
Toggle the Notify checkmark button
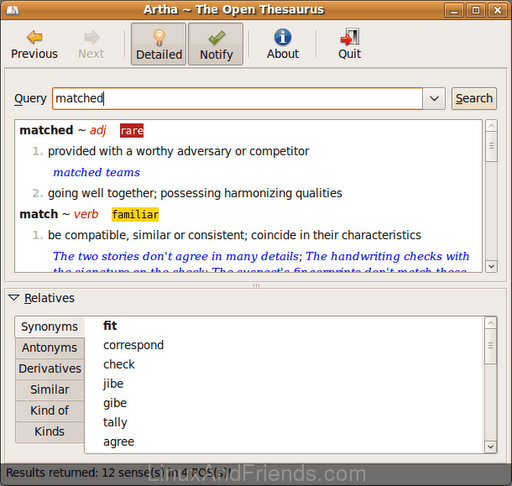click(x=216, y=44)
